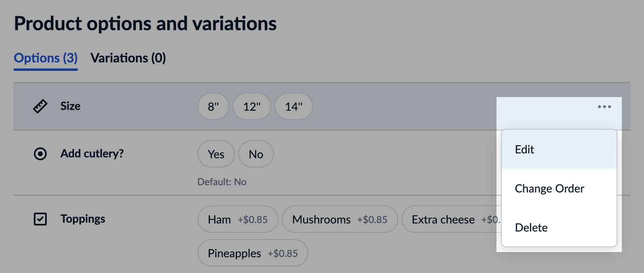Viewport: 644px width, 273px height.
Task: Select Edit from the context menu
Action: click(524, 149)
